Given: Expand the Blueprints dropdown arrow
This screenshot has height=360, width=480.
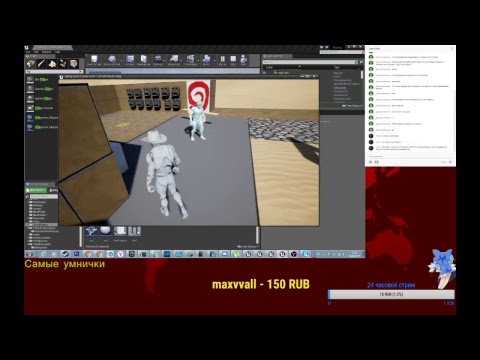Looking at the screenshot, I should tap(181, 61).
